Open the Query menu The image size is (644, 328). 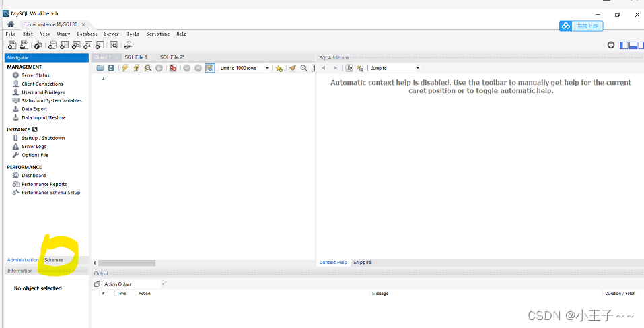tap(64, 34)
